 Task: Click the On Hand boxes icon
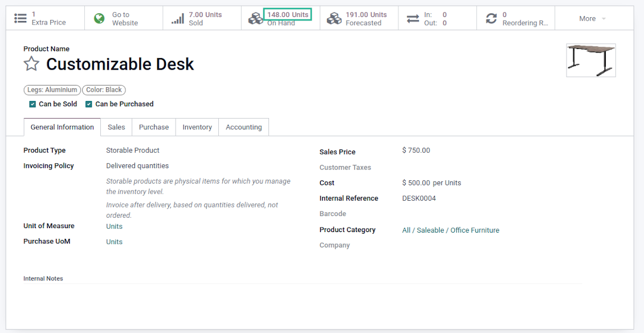(255, 18)
